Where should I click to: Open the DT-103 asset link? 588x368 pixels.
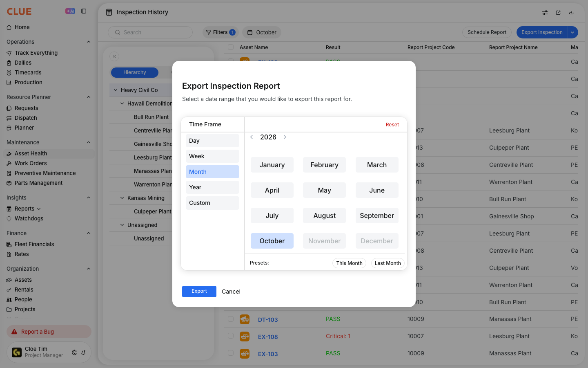point(268,320)
